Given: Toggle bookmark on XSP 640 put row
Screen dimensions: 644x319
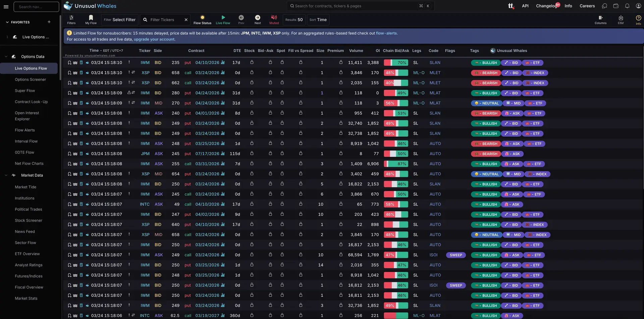Looking at the screenshot, I should pos(69,225).
